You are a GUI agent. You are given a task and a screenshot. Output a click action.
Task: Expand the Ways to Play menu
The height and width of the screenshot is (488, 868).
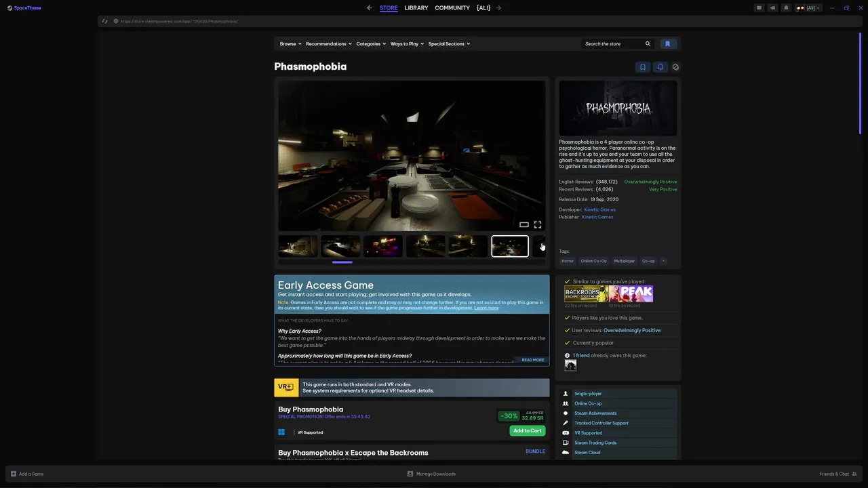pos(407,44)
